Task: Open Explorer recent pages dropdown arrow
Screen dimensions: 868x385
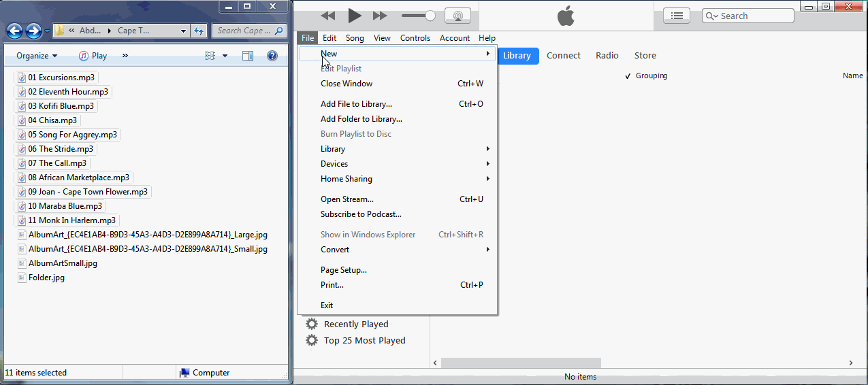Action: click(x=47, y=31)
